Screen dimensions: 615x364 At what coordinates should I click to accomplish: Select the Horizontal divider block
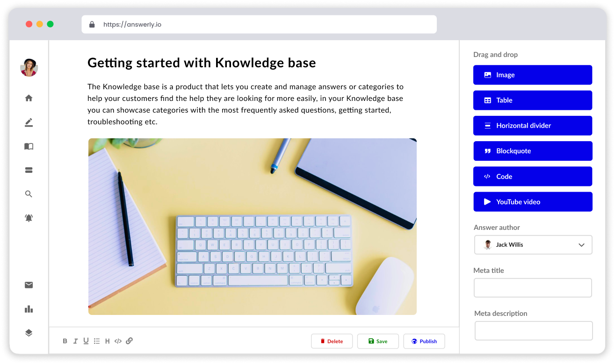533,126
